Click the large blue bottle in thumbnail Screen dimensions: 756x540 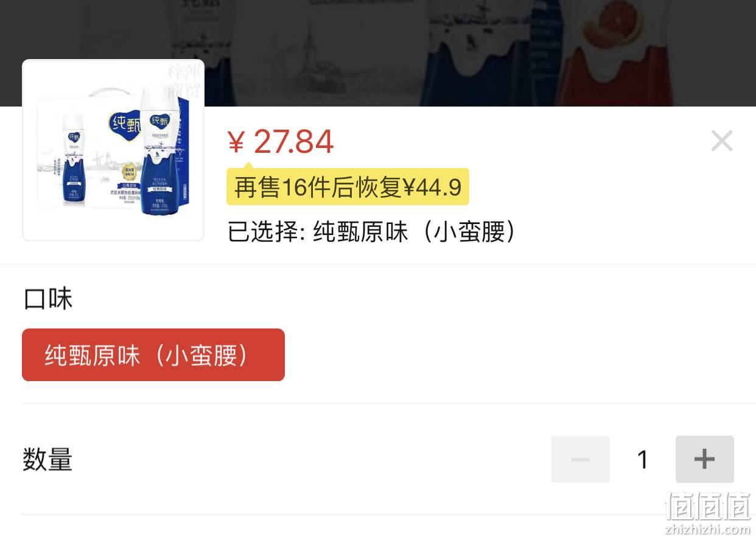pos(161,150)
